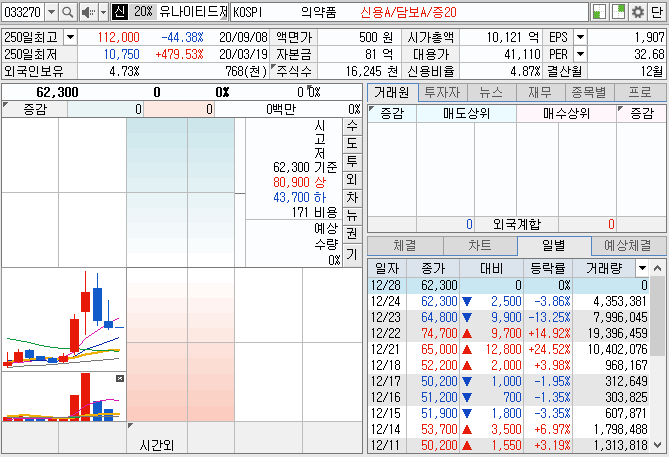669x457 pixels.
Task: Click the stock search magnifier icon
Action: point(67,12)
